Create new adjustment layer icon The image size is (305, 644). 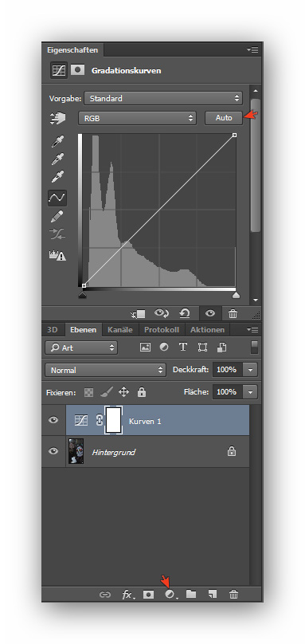coord(170,595)
